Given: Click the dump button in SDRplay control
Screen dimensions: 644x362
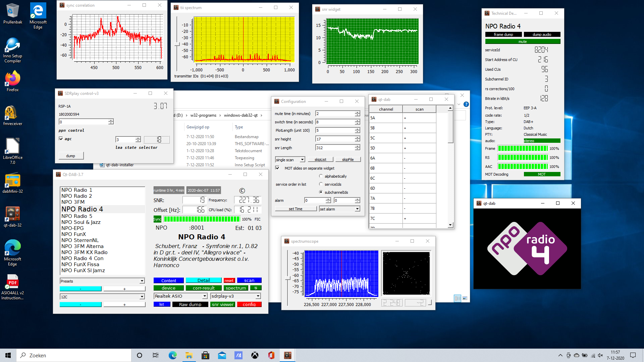Looking at the screenshot, I should pyautogui.click(x=71, y=156).
